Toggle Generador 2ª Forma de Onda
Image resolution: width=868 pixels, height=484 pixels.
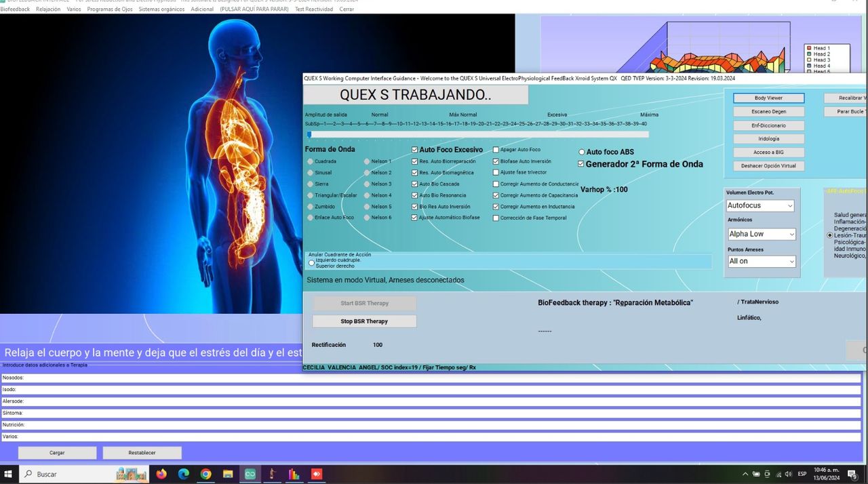click(580, 164)
